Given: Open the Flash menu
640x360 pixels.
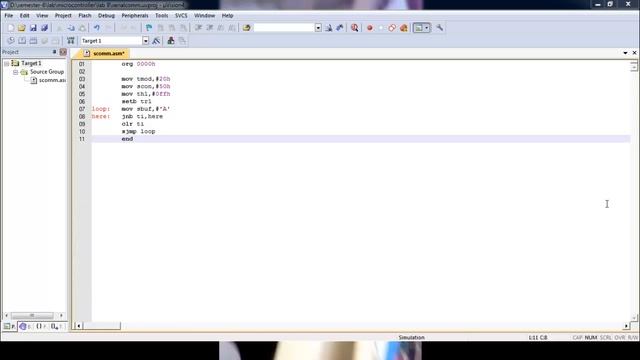Looking at the screenshot, I should coord(84,16).
